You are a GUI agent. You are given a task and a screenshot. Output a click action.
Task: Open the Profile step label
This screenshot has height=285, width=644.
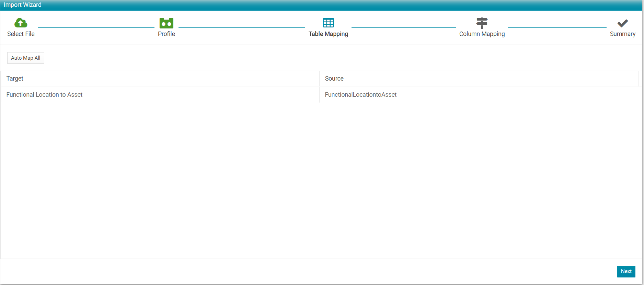point(166,34)
